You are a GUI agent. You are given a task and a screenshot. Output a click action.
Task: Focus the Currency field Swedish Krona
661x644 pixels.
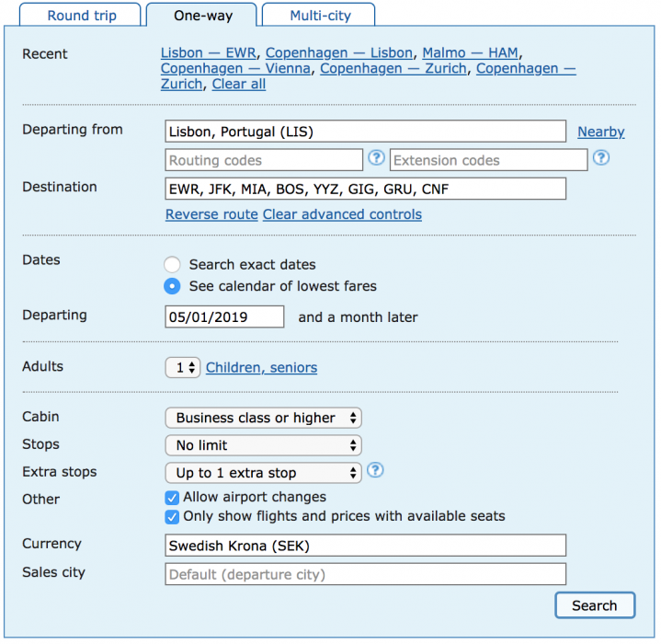pos(366,546)
